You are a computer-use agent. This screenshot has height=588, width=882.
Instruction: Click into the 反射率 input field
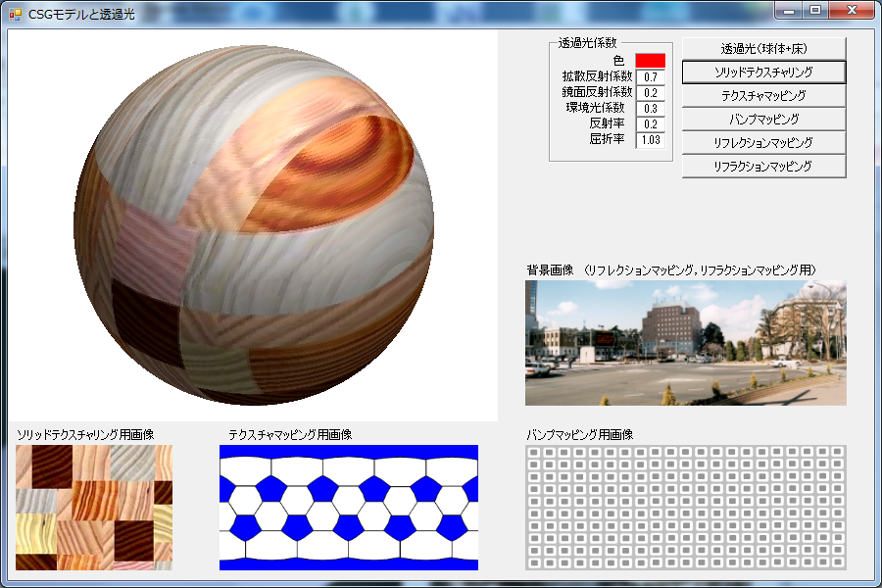651,124
